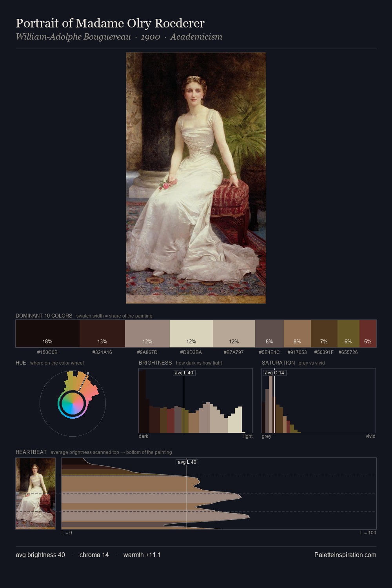Click the hex code label #B7A797
The image size is (392, 588).
[234, 352]
